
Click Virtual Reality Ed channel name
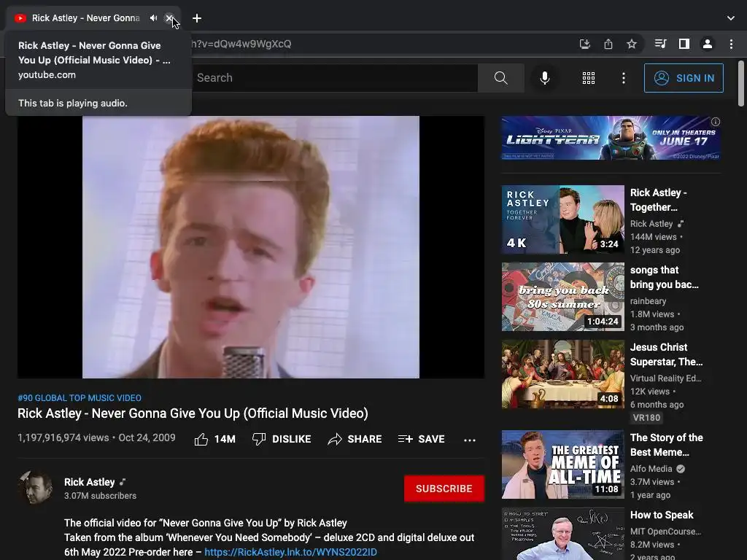665,378
